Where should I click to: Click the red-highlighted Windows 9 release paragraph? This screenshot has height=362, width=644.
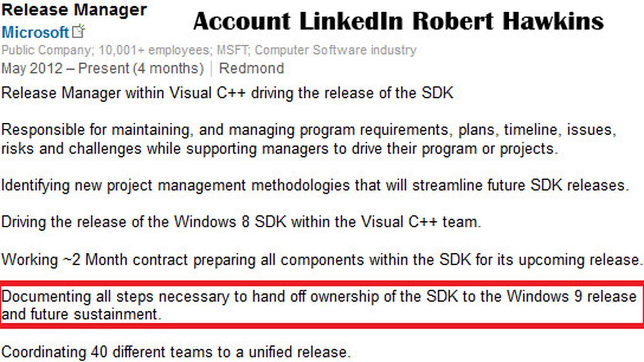point(322,305)
